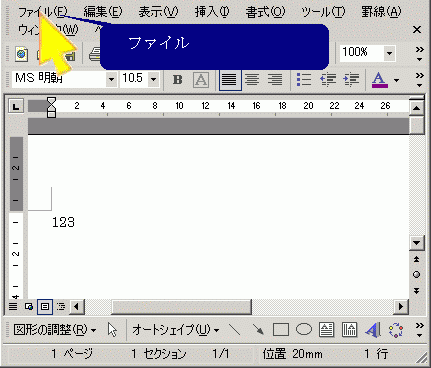Image resolution: width=431 pixels, height=368 pixels.
Task: Apply bulleted list formatting
Action: click(304, 80)
